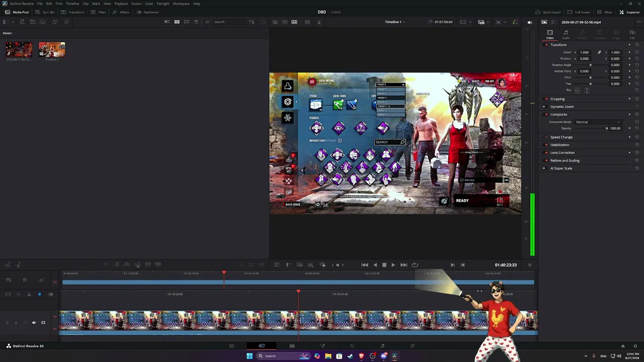Expand the Lens Correction section
Viewport: 644px width, 362px height.
point(562,153)
